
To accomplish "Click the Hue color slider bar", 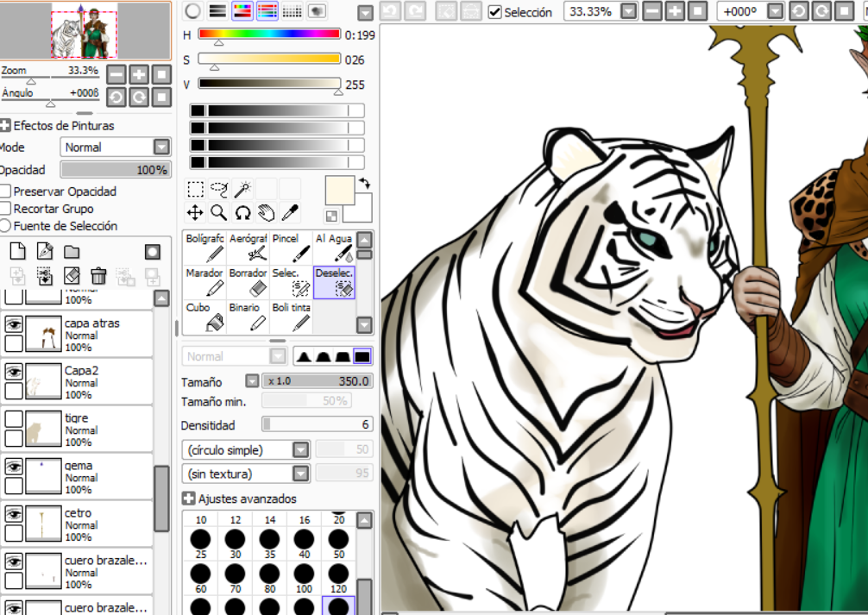I will coord(269,35).
